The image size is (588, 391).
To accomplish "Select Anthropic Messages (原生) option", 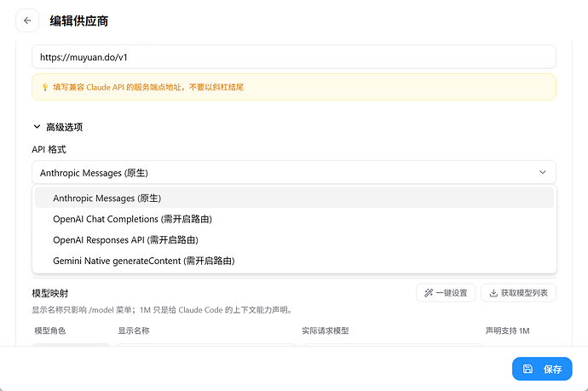I will (294, 198).
